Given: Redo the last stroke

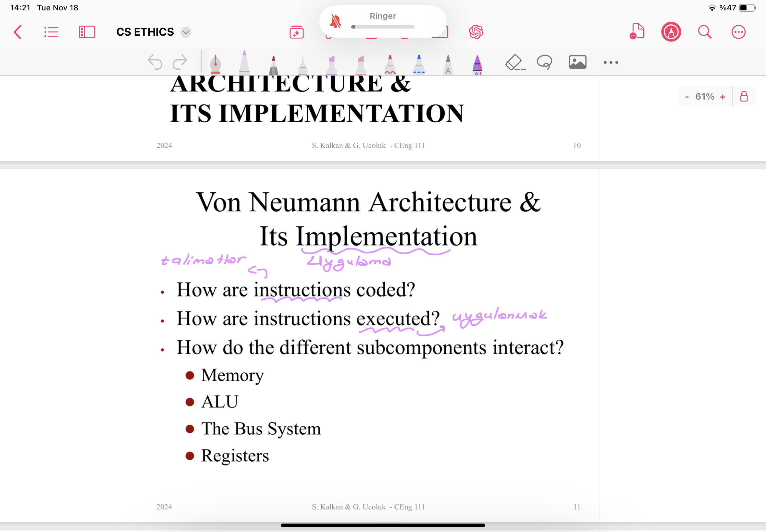Looking at the screenshot, I should click(180, 62).
